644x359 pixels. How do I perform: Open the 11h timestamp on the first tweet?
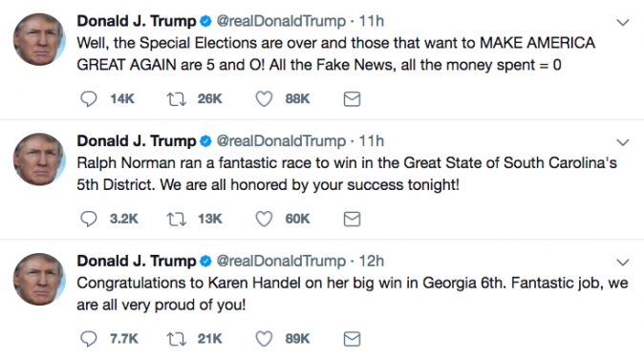[372, 21]
